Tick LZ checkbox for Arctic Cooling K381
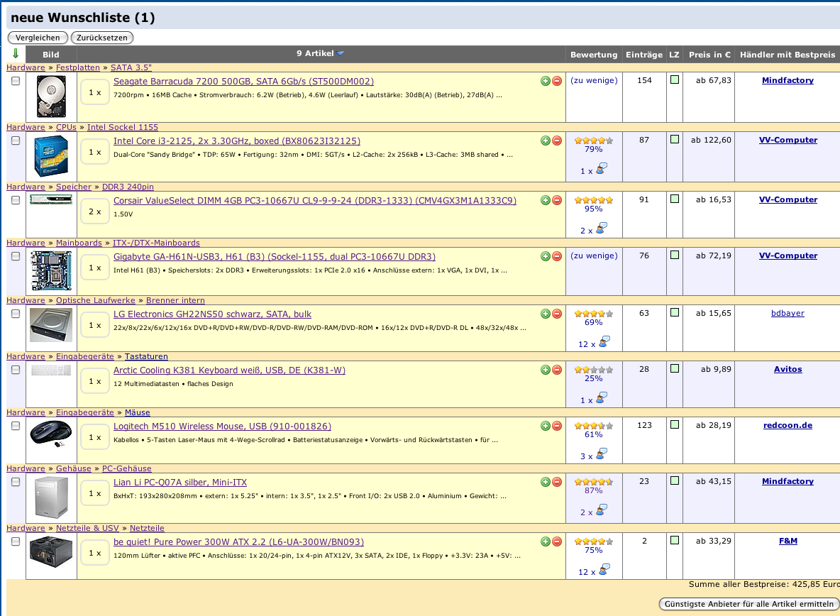 tap(675, 368)
